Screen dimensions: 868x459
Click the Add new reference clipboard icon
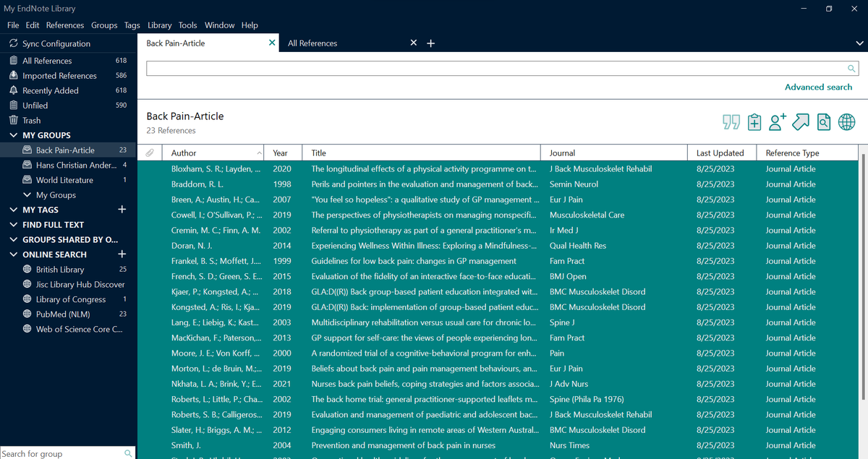(754, 122)
